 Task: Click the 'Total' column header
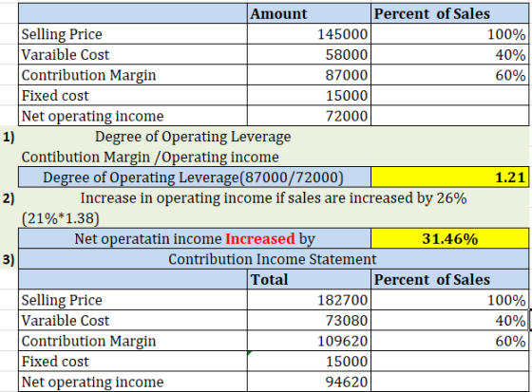coord(309,279)
